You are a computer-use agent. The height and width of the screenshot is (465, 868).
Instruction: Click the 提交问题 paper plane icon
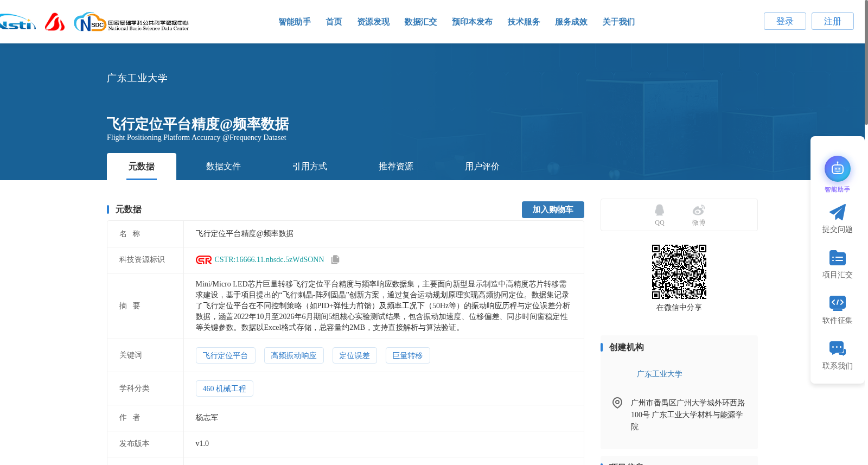[x=837, y=212]
